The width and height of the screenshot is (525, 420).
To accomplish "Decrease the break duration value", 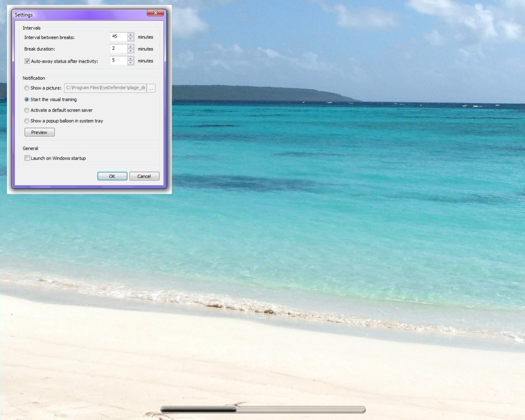I will [131, 51].
